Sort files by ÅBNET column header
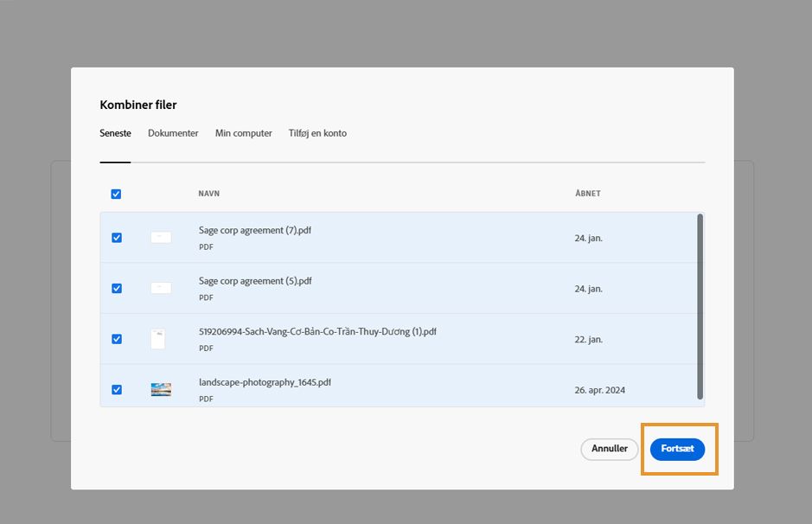 [x=587, y=194]
